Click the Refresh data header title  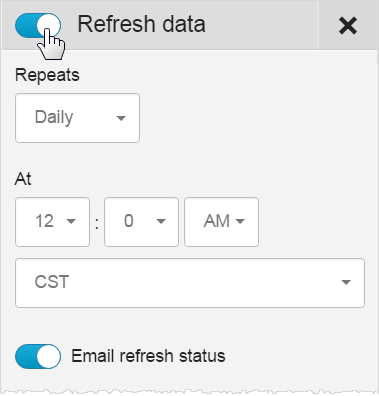[x=141, y=24]
